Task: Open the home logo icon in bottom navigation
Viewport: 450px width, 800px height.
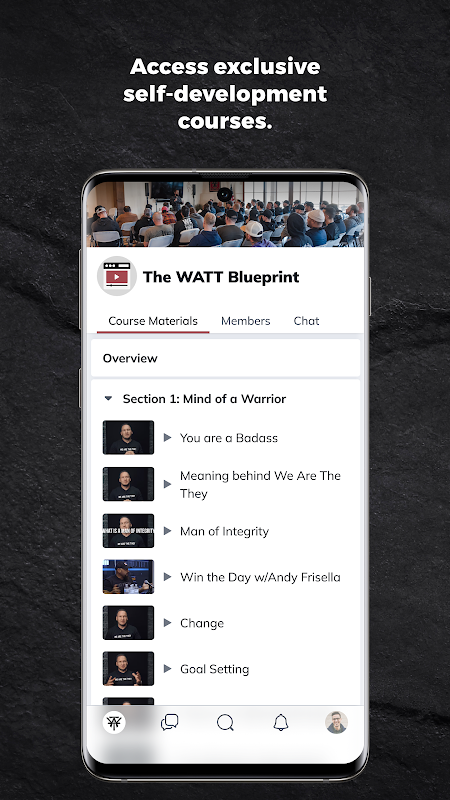Action: (114, 722)
